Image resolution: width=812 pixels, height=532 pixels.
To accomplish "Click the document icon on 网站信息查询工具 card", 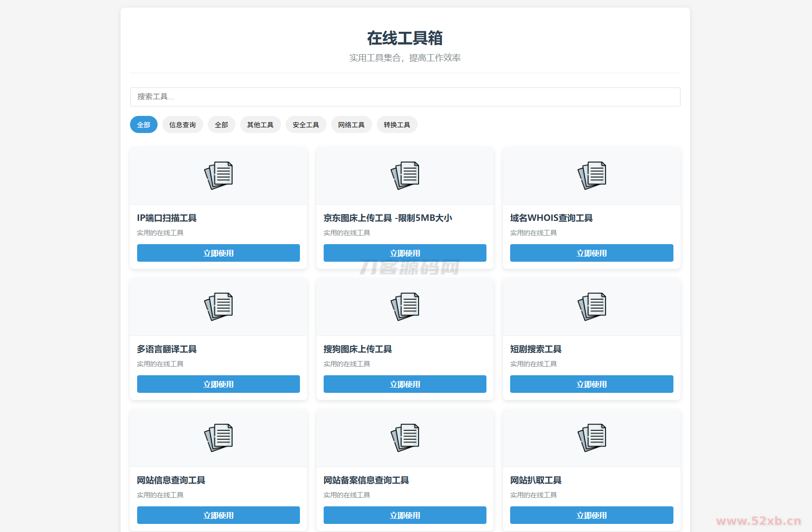I will click(x=218, y=437).
